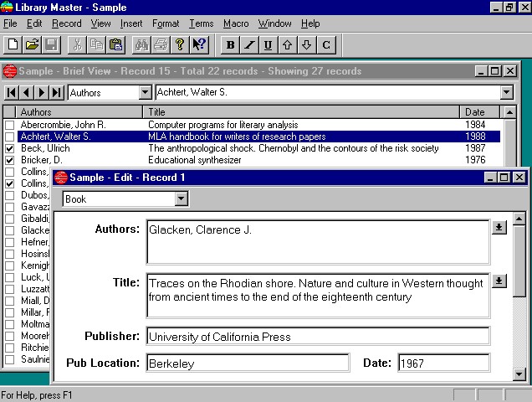The image size is (532, 402).
Task: Open the Insert menu
Action: pos(131,23)
